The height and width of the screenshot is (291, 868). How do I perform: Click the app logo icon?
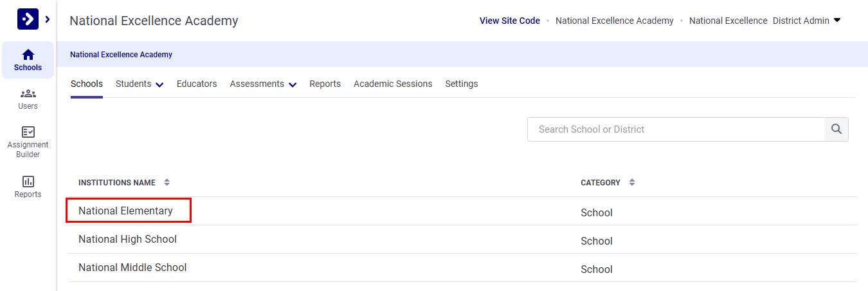pyautogui.click(x=28, y=19)
